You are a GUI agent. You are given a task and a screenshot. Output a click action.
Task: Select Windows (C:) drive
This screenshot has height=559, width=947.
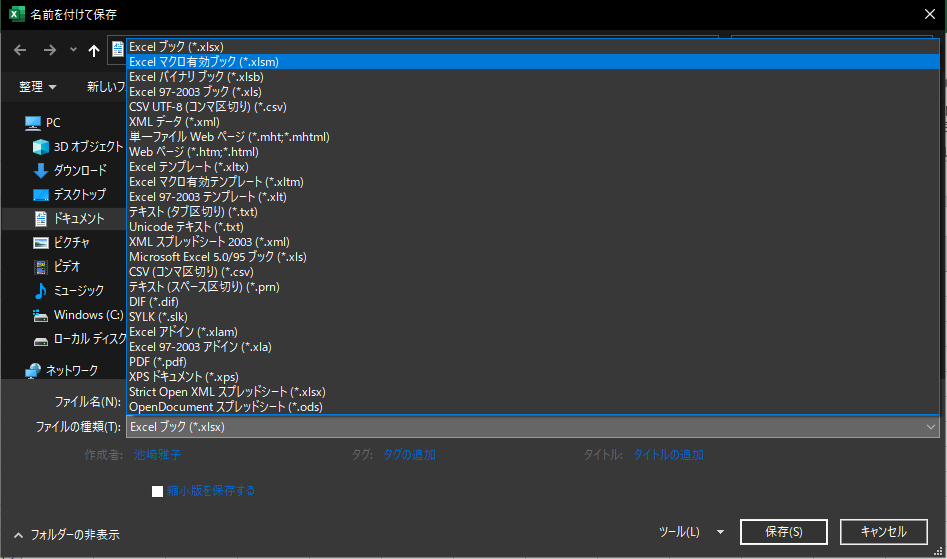(78, 315)
